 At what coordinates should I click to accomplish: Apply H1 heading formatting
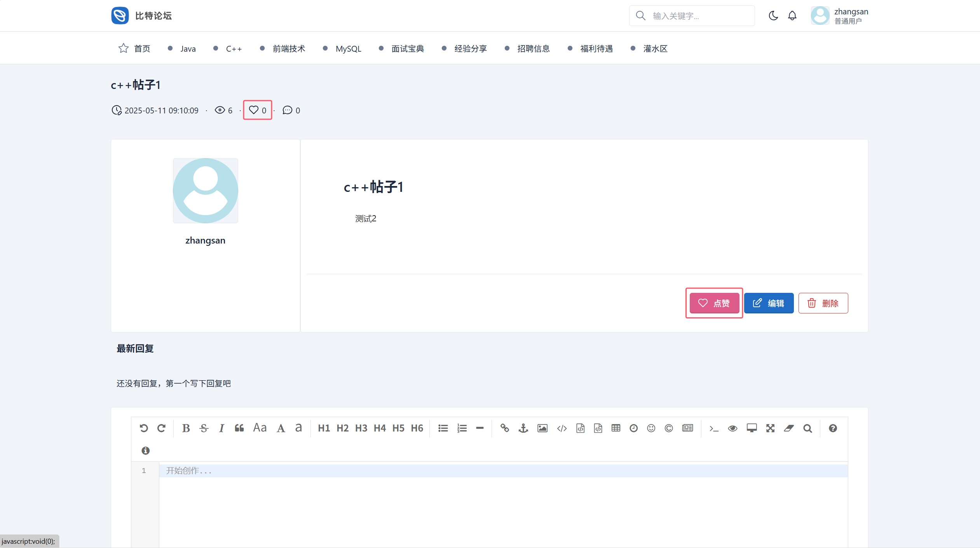pos(324,428)
